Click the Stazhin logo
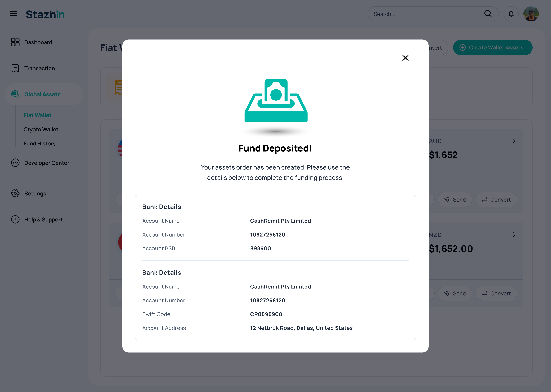 click(45, 14)
